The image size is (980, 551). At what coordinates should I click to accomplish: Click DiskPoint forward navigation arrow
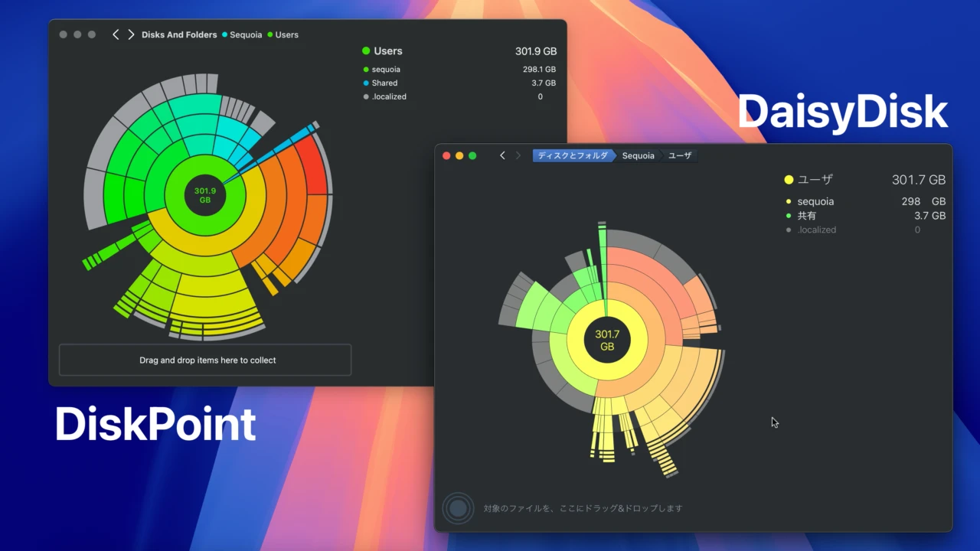pos(131,34)
